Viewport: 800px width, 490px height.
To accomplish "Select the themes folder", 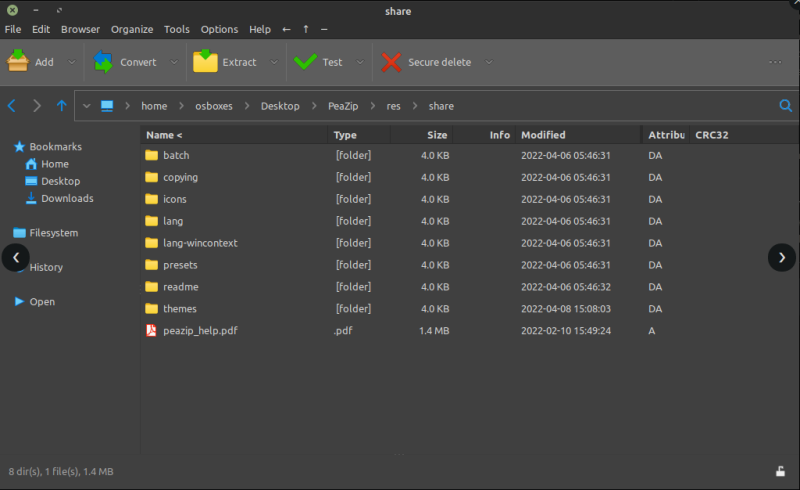I will pyautogui.click(x=180, y=308).
